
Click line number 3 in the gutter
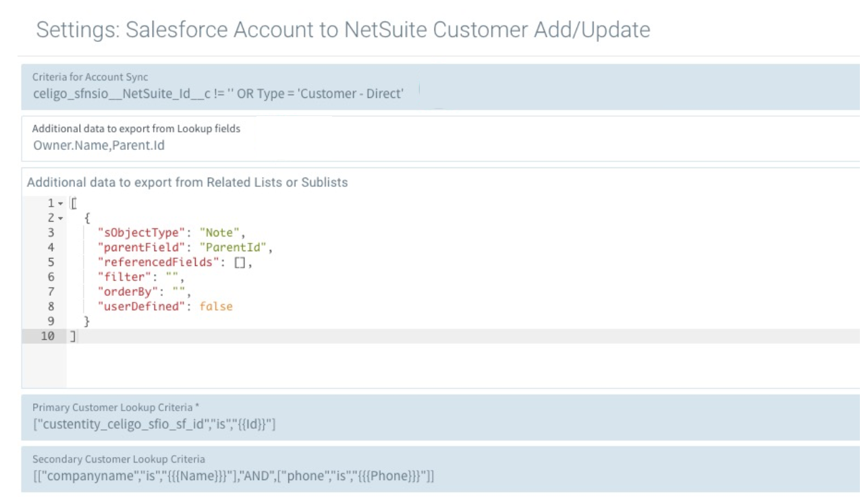(x=51, y=233)
